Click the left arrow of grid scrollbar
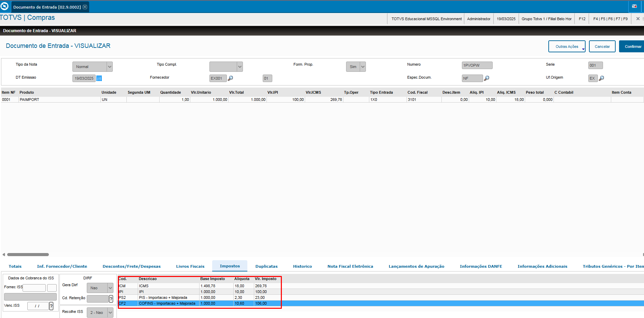The height and width of the screenshot is (318, 644). 4,254
